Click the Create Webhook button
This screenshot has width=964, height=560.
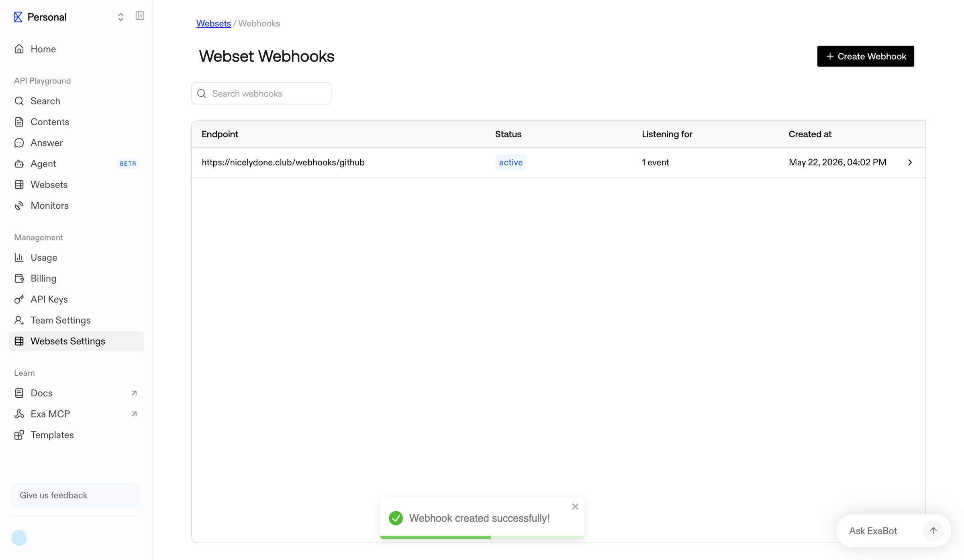coord(866,56)
